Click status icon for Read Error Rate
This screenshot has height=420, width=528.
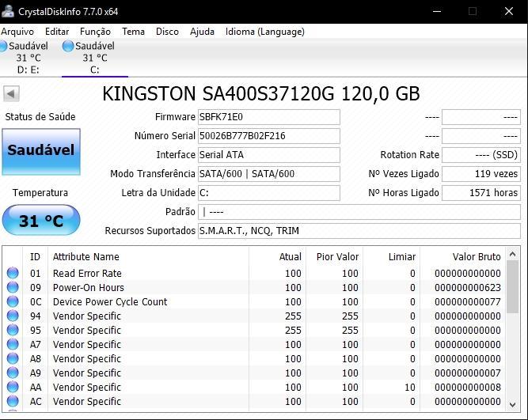tap(13, 273)
